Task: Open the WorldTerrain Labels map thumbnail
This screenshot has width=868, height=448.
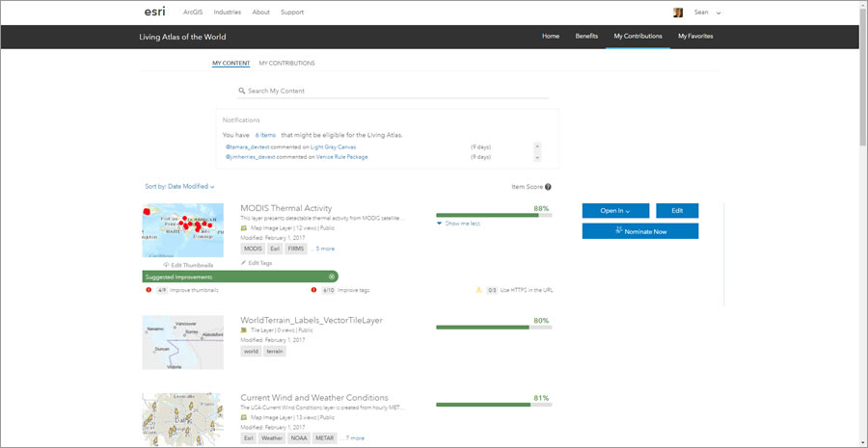Action: (x=182, y=342)
